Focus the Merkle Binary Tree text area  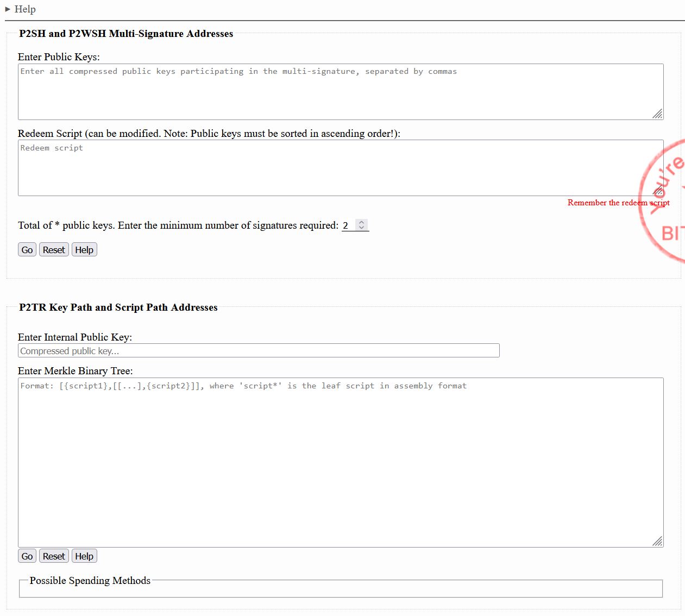340,462
